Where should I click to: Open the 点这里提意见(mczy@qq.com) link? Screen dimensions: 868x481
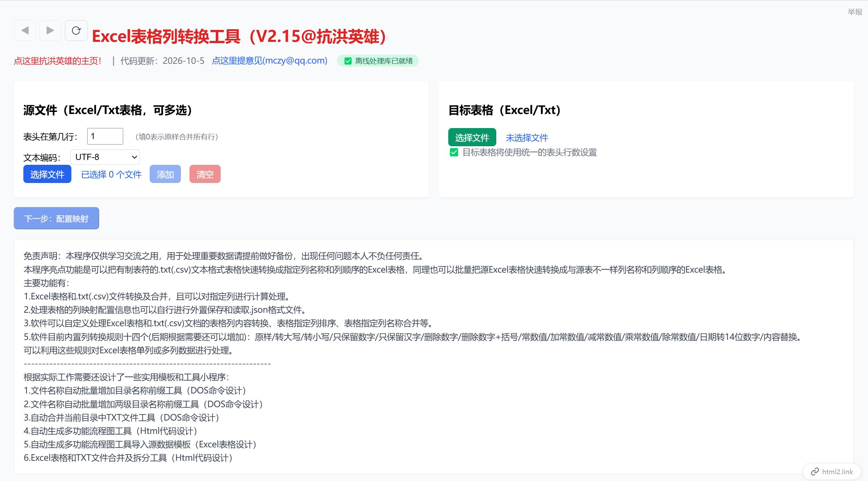[269, 61]
